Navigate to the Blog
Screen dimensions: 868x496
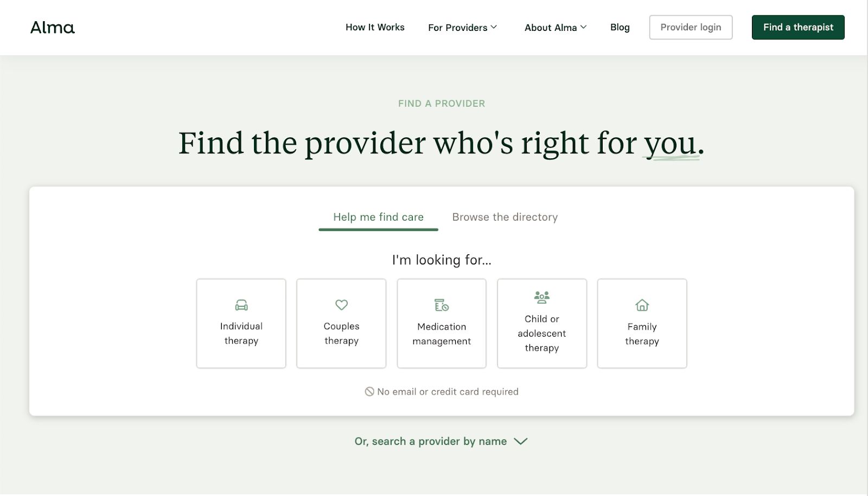[620, 27]
